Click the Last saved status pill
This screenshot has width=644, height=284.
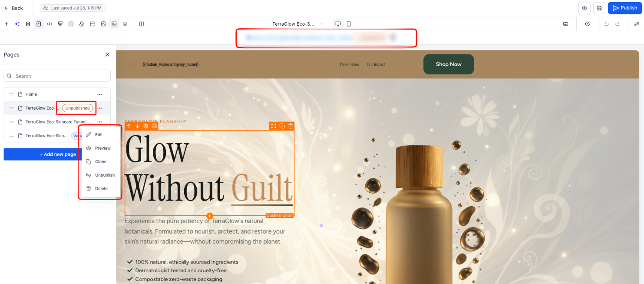coord(73,8)
